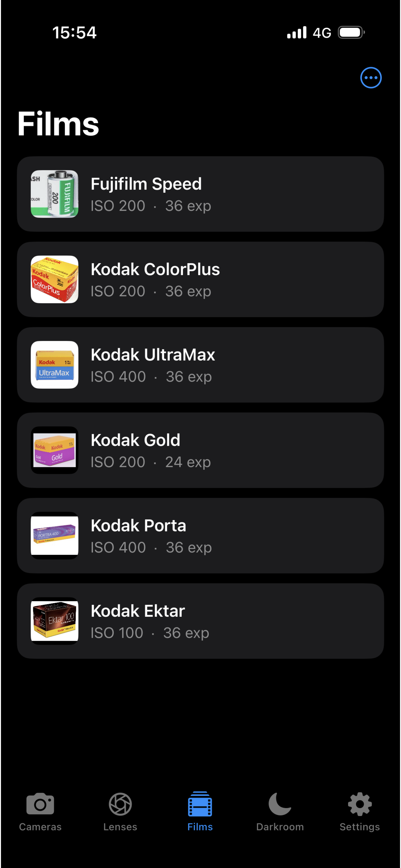Open the Darkroom moon icon tab

coord(280,811)
